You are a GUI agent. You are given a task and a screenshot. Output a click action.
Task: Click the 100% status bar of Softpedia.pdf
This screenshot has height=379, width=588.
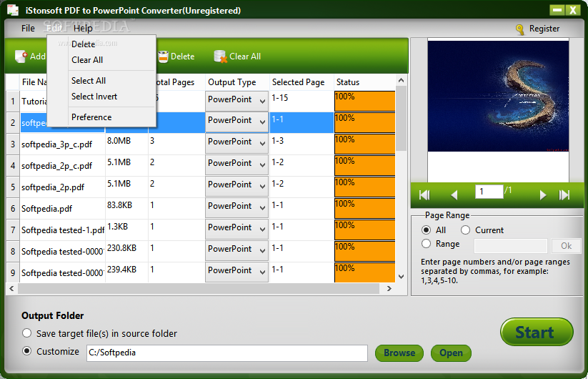pos(364,208)
